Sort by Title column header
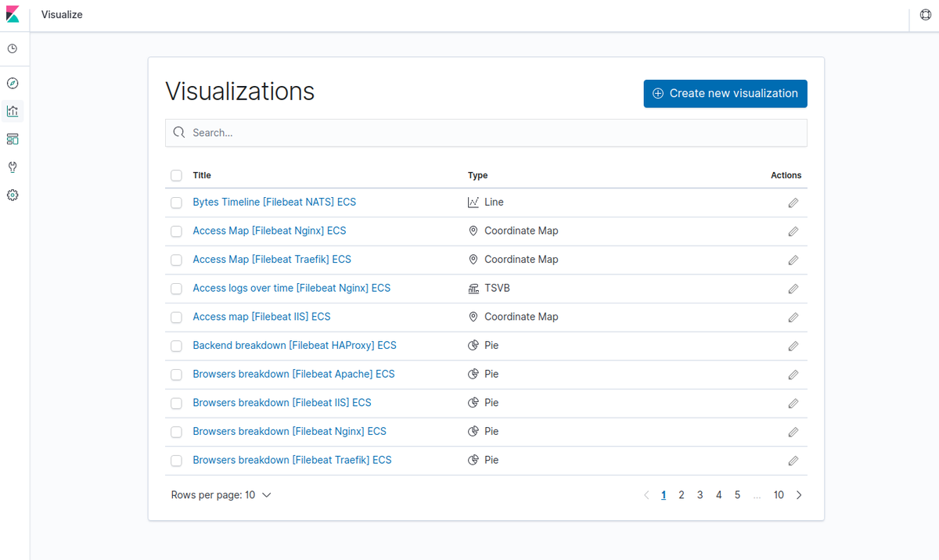Screen dimensions: 939x560 tap(202, 175)
